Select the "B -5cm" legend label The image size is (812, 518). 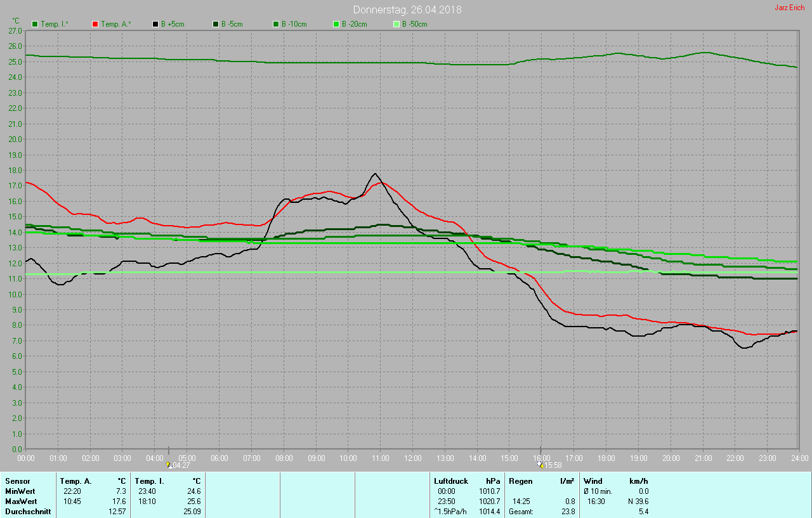232,24
